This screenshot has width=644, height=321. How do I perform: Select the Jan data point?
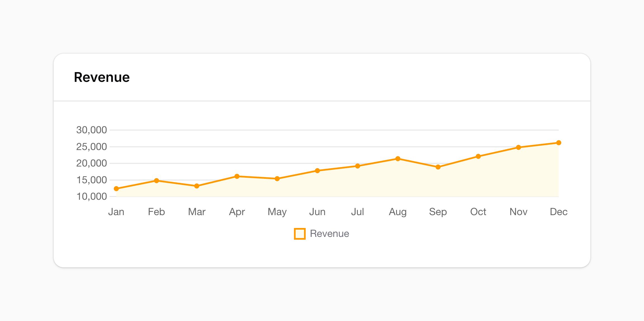116,189
